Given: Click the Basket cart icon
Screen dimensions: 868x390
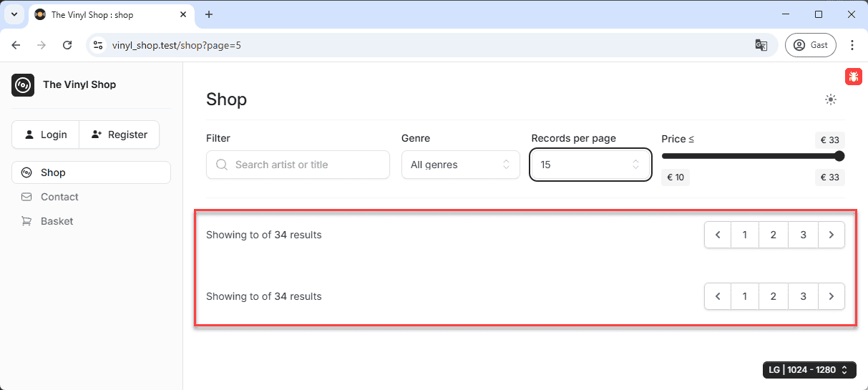Looking at the screenshot, I should [26, 221].
